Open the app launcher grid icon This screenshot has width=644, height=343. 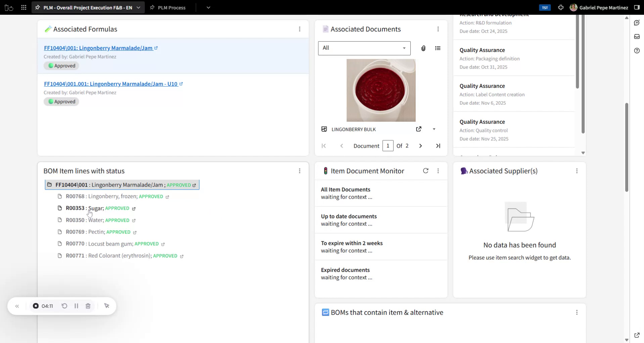click(x=24, y=7)
